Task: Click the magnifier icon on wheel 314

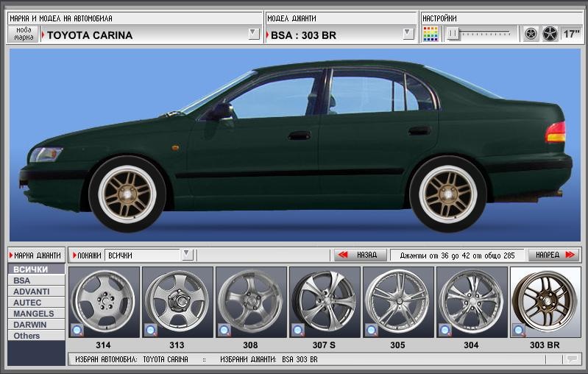Action: [77, 330]
